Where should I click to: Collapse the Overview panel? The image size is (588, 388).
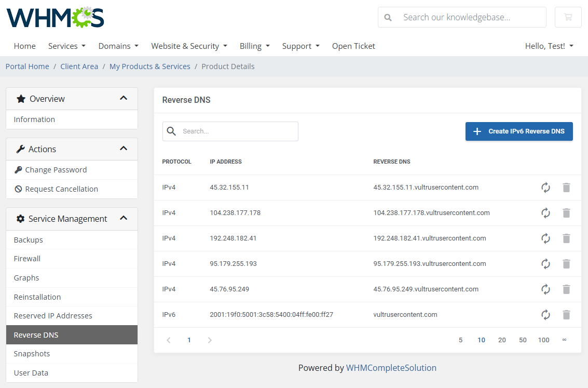tap(124, 98)
